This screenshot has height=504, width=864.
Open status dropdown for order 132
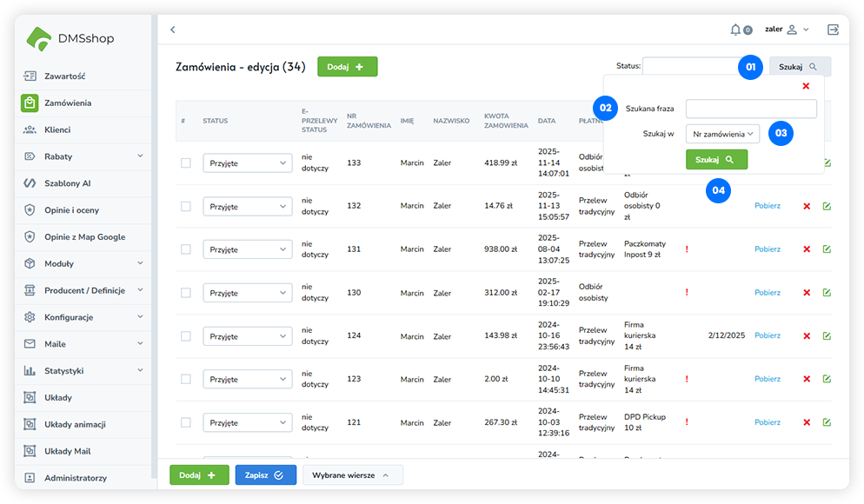tap(247, 207)
